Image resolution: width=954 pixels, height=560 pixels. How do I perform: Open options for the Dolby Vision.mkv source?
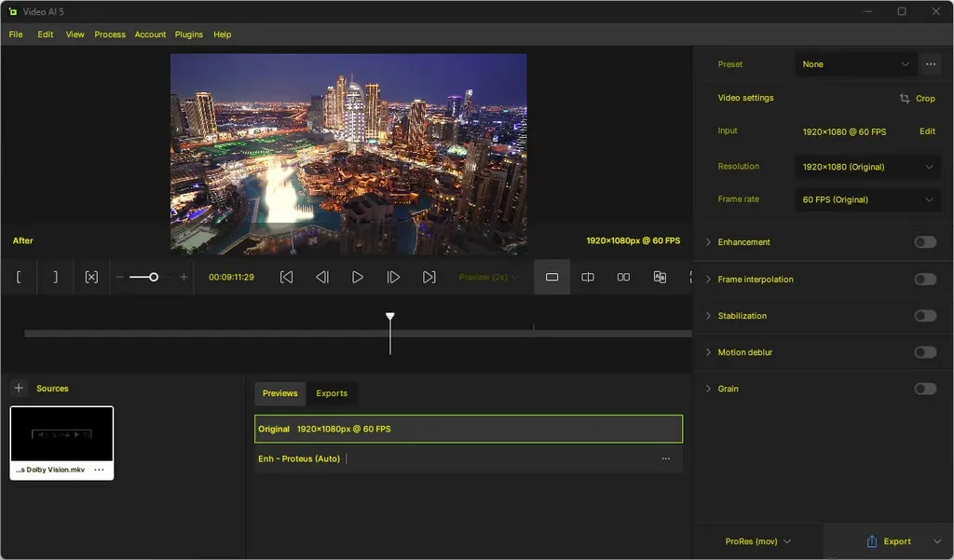point(99,470)
